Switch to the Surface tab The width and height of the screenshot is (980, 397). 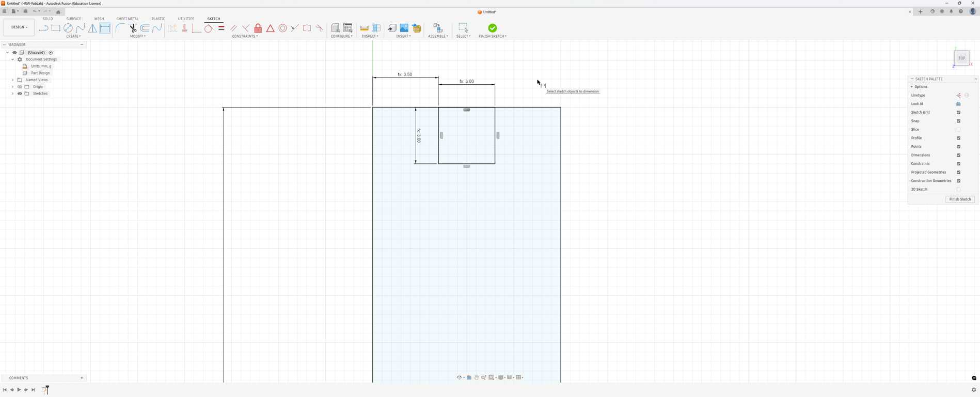(73, 19)
